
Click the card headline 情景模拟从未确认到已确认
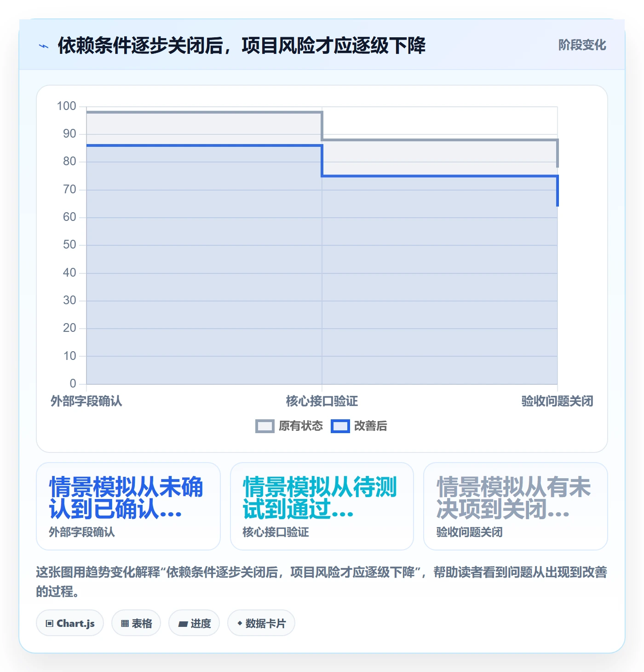[126, 498]
